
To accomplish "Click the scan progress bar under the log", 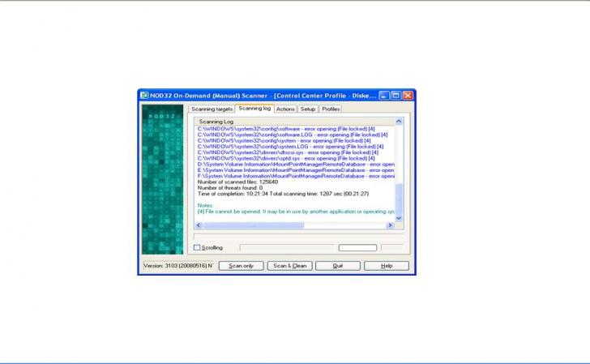I will (x=298, y=237).
